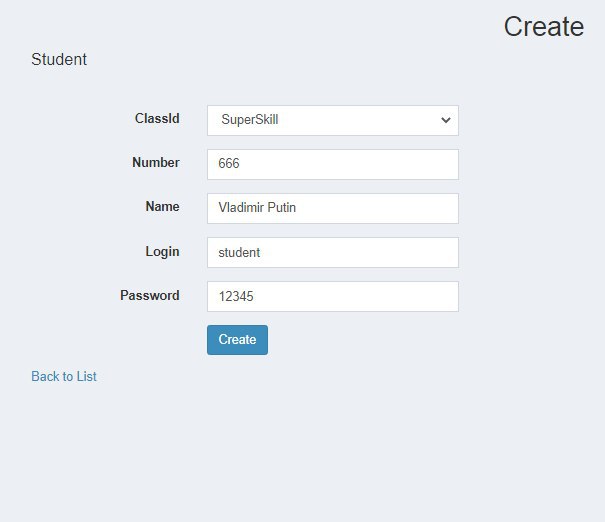
Task: Click the Vladimir Putin name text
Action: pyautogui.click(x=257, y=208)
